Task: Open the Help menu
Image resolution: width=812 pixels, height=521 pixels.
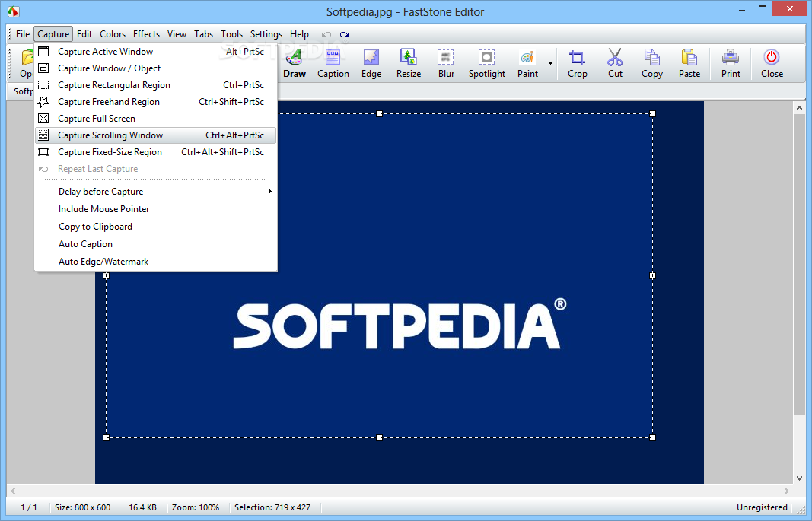Action: pos(299,34)
